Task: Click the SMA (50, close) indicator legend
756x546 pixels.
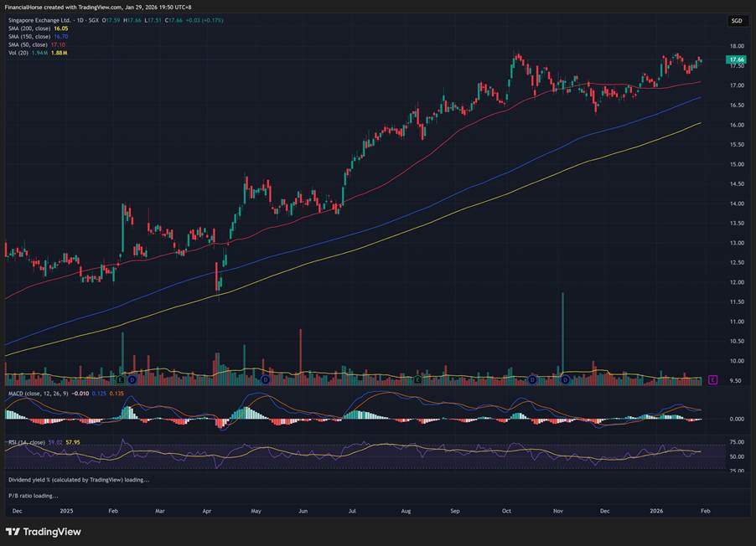Action: click(x=27, y=44)
